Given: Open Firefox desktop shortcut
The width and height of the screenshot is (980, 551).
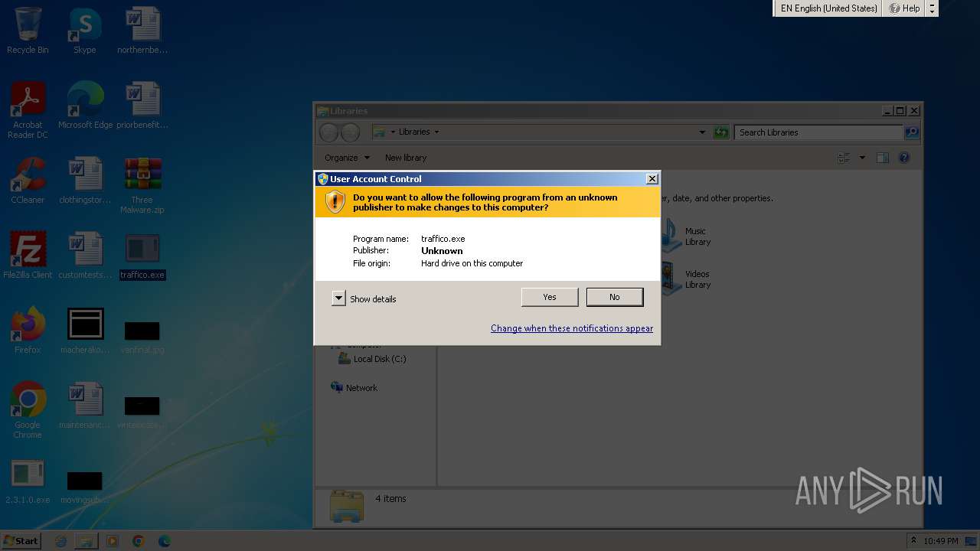Looking at the screenshot, I should [28, 331].
